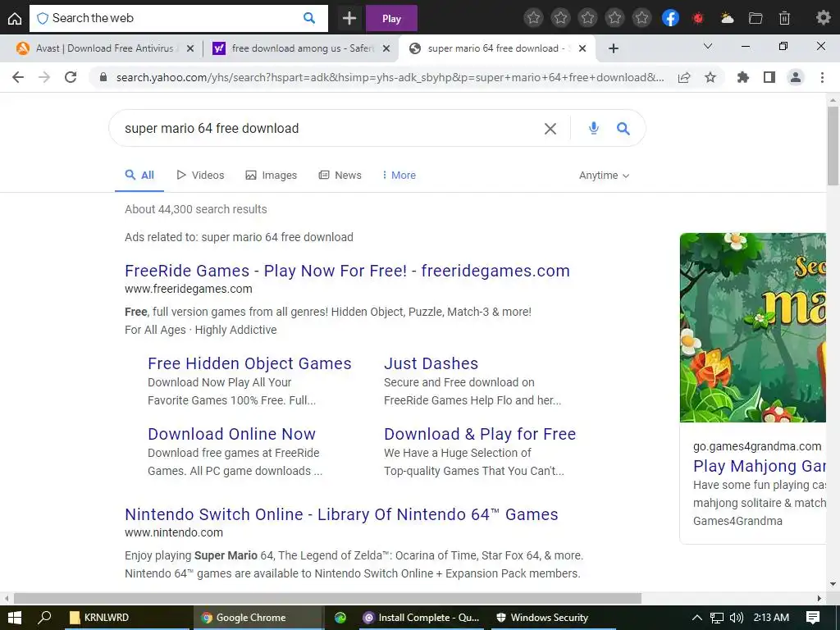Image resolution: width=840 pixels, height=630 pixels.
Task: Show hidden tray icons with the caret
Action: 697,617
